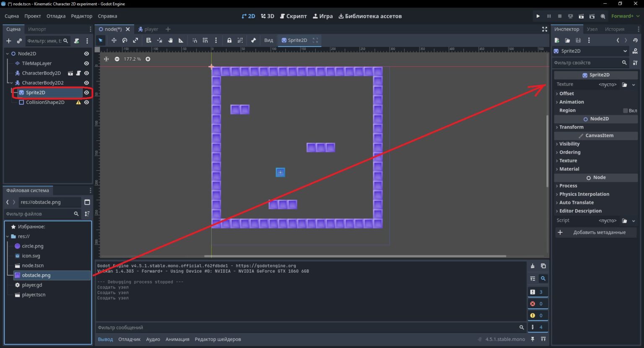644x348 pixels.
Task: Open the Texture property dropdown arrow
Action: pyautogui.click(x=634, y=85)
